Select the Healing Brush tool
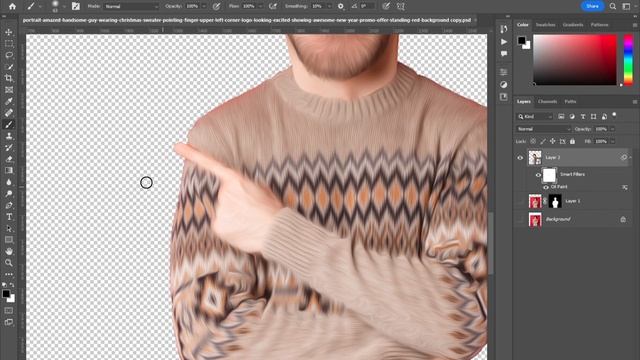The image size is (640, 360). [9, 113]
